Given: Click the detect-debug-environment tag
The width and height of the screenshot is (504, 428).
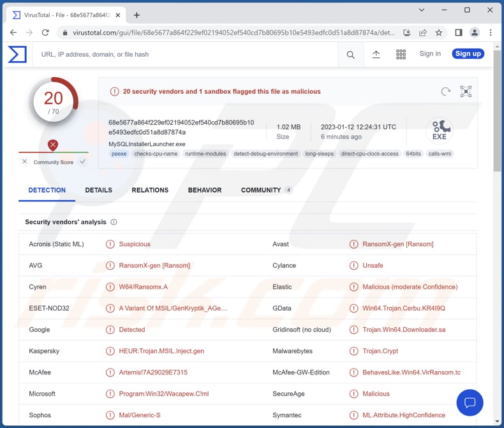Looking at the screenshot, I should [x=265, y=154].
